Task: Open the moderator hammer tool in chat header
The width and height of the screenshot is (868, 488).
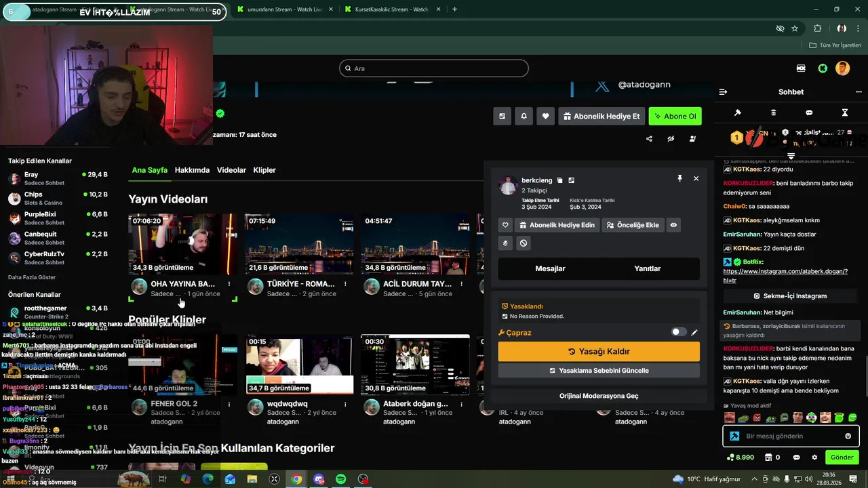Action: point(738,113)
